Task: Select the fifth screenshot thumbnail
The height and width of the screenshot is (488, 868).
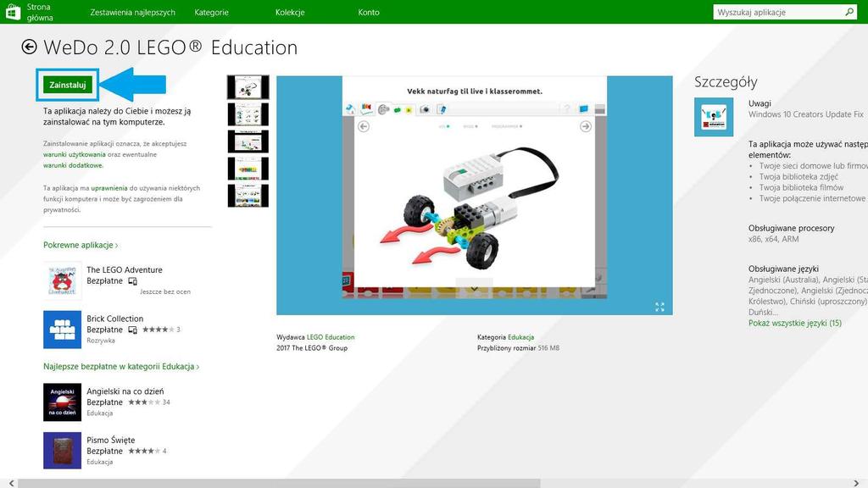Action: [248, 196]
